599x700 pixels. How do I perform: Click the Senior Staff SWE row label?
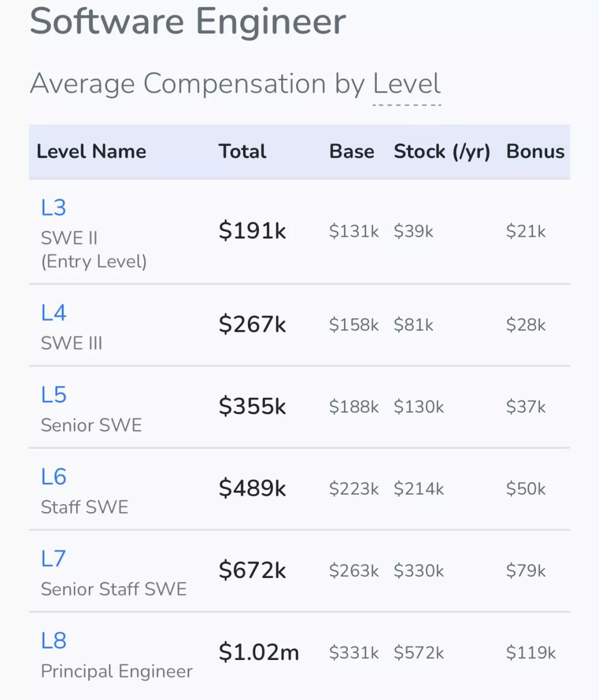[x=114, y=589]
